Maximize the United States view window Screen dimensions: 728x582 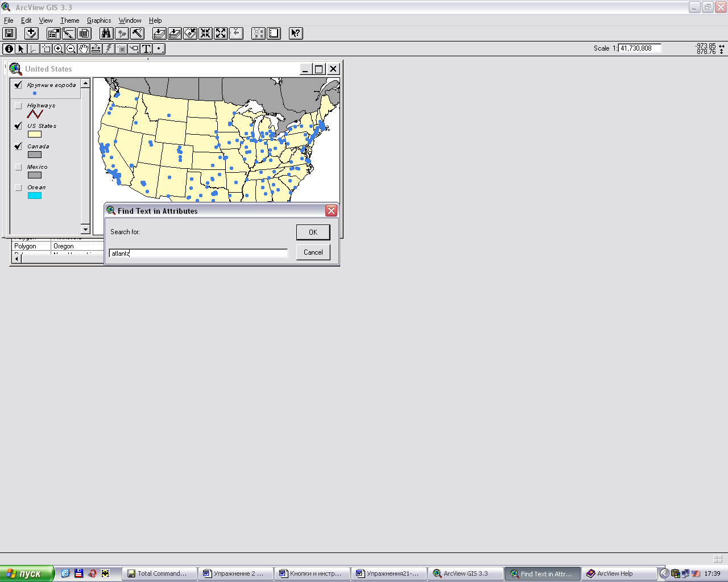click(x=319, y=69)
